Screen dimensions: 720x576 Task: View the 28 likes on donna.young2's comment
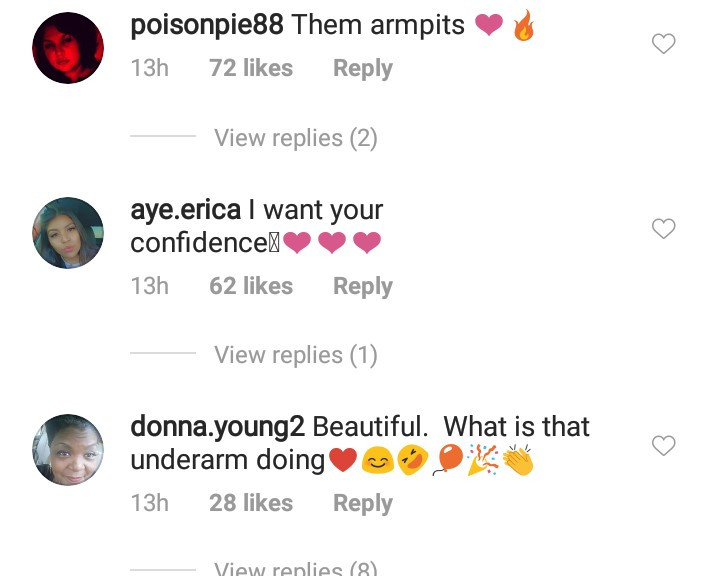250,503
